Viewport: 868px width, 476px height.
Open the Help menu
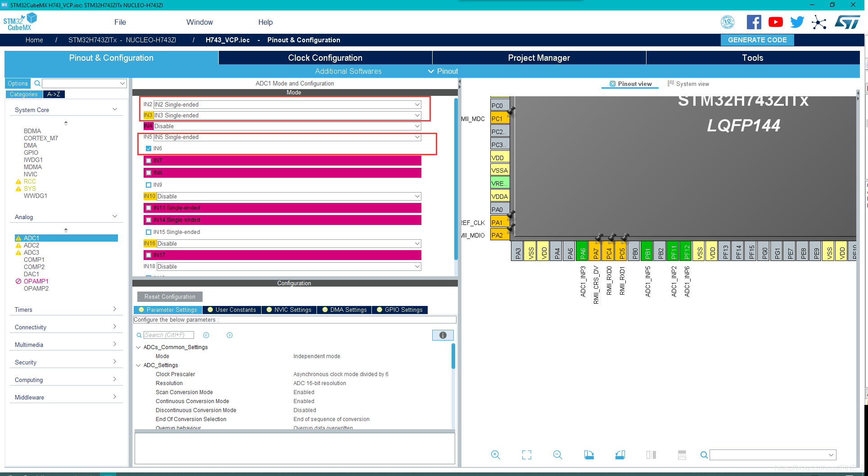tap(265, 22)
